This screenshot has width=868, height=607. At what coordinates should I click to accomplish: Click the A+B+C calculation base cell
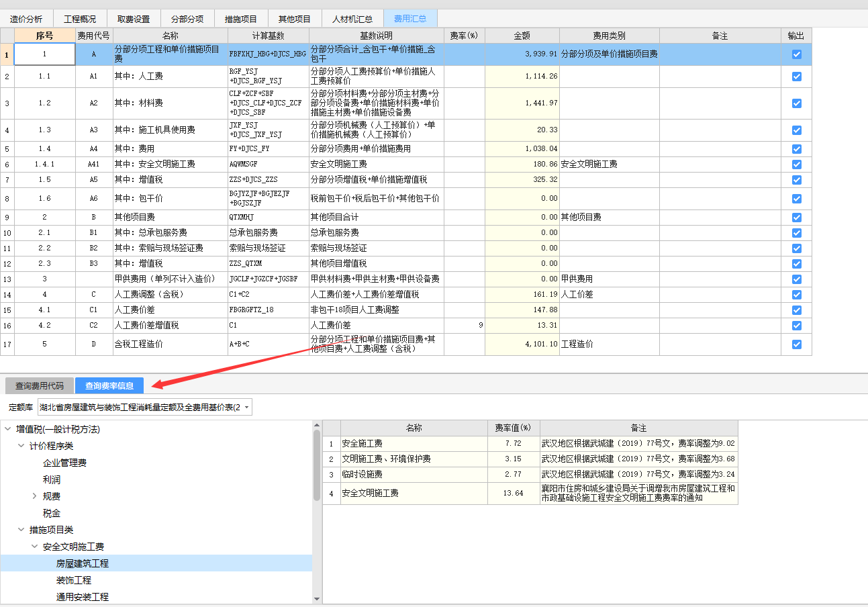(269, 344)
